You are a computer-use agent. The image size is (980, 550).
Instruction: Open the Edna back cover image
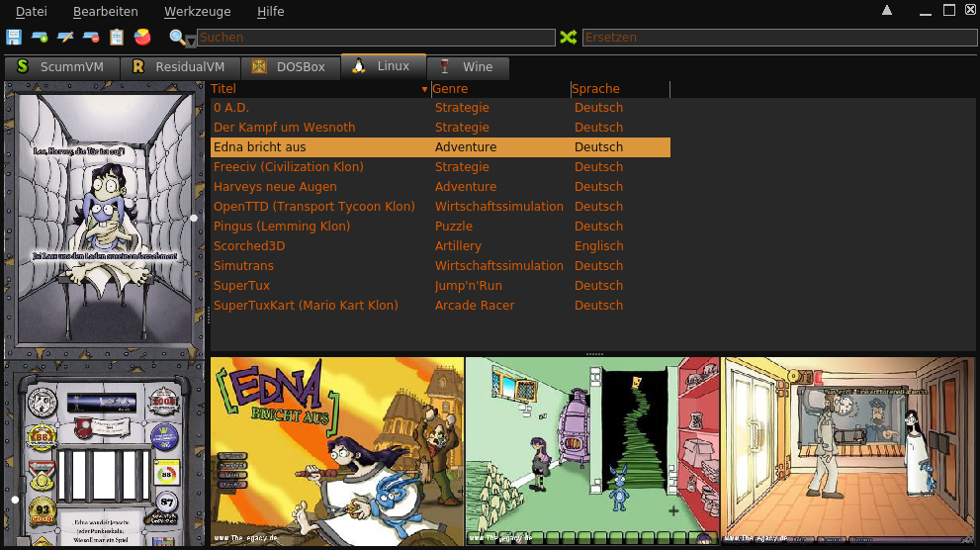click(x=105, y=454)
